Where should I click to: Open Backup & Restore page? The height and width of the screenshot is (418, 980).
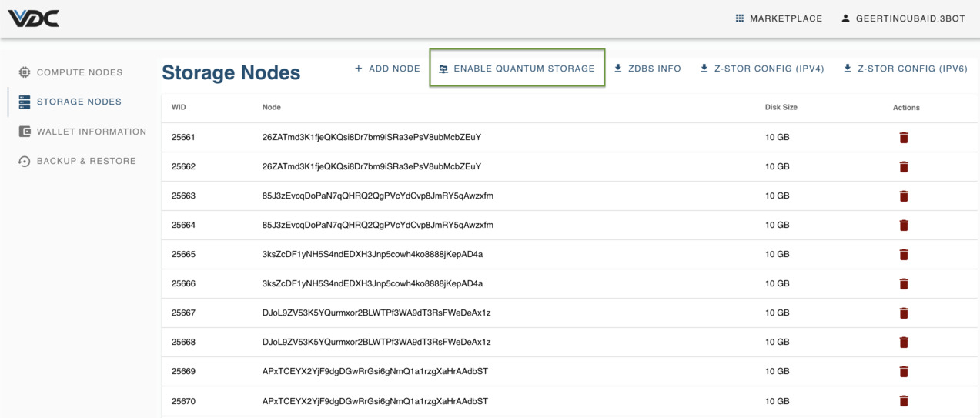(77, 161)
